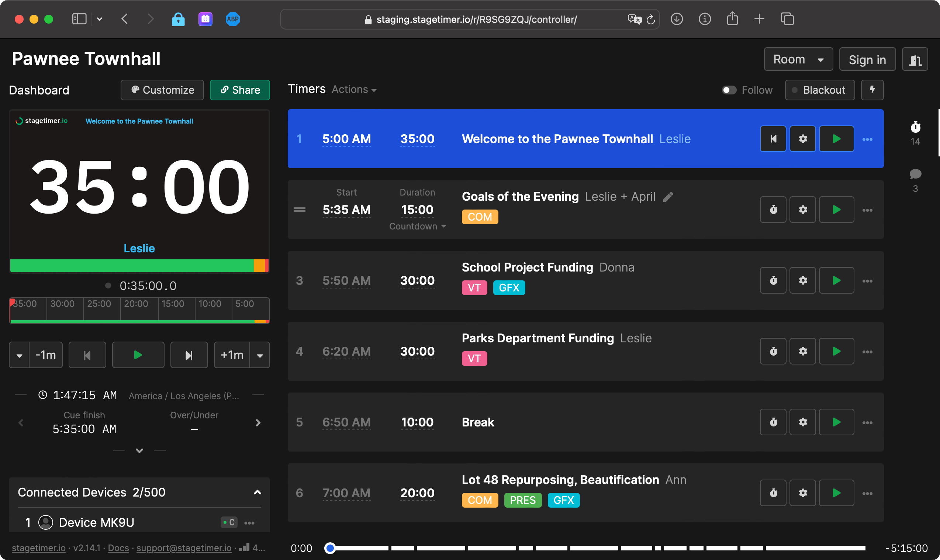Open the Timers Actions menu
This screenshot has width=940, height=560.
[353, 89]
